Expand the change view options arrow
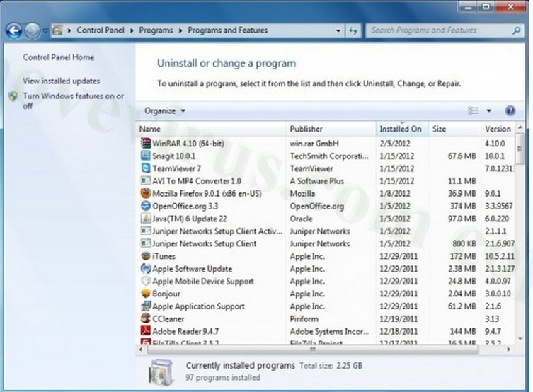The width and height of the screenshot is (533, 392). [488, 111]
